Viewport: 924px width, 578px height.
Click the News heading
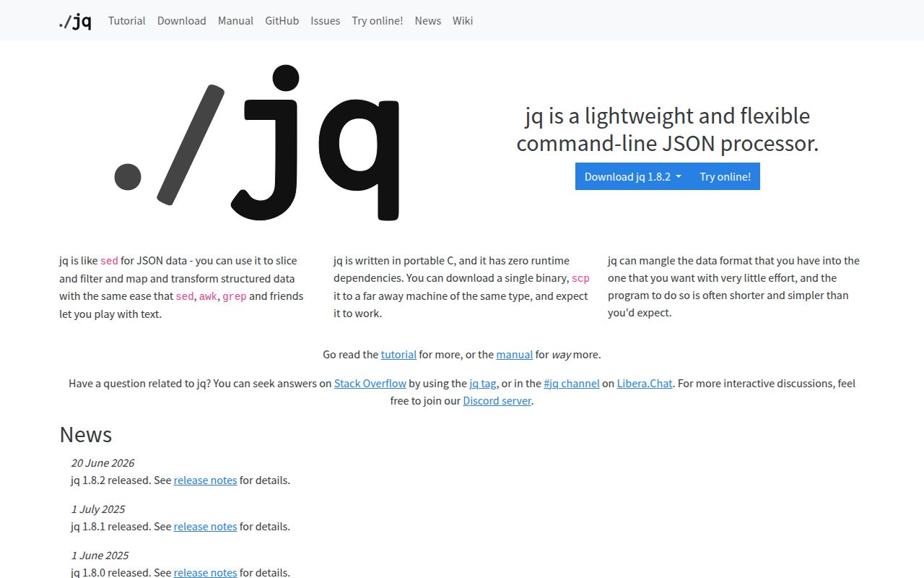(86, 435)
